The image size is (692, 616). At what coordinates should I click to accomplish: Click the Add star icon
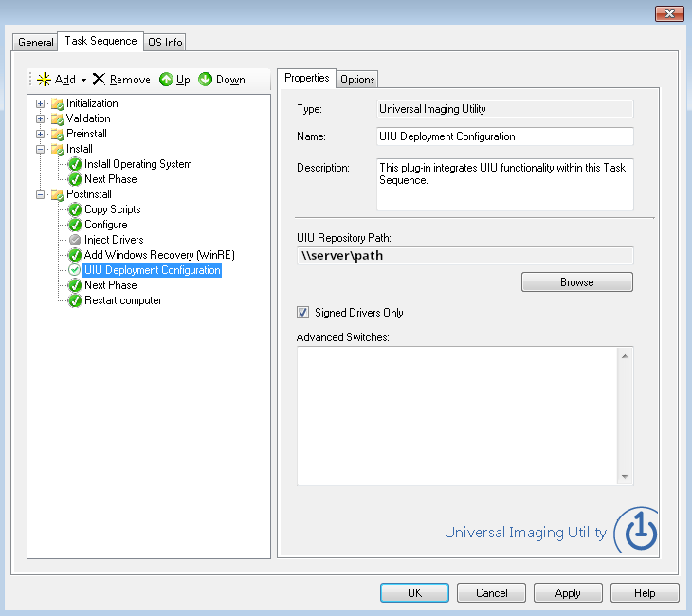point(44,80)
